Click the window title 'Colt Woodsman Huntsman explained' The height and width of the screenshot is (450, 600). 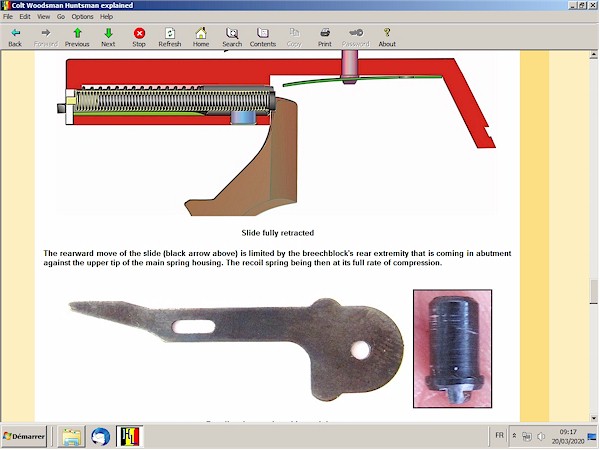click(x=72, y=5)
